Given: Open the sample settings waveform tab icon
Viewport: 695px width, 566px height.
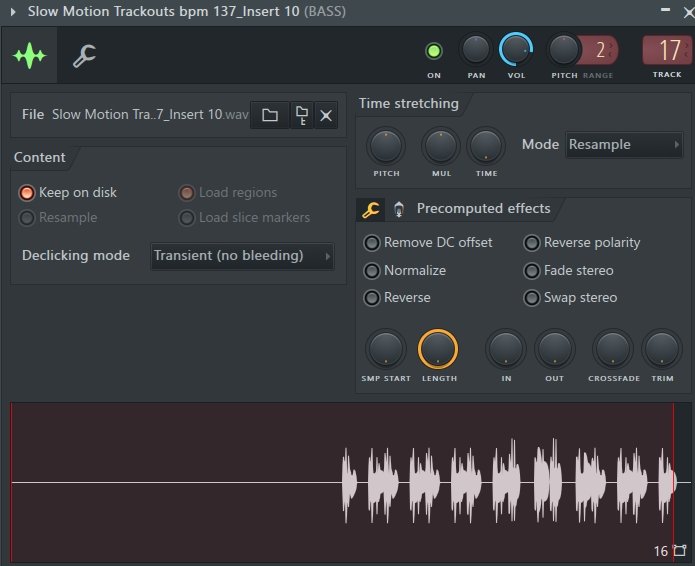Looking at the screenshot, I should point(29,55).
